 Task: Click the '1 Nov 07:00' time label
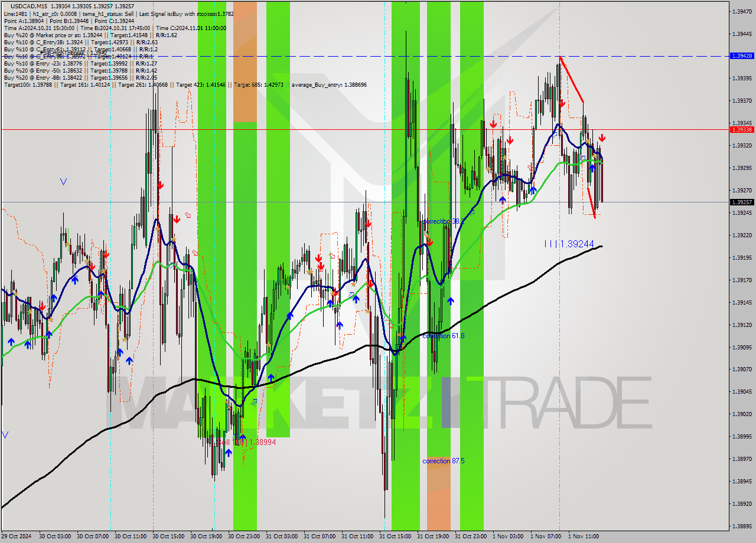coord(546,537)
